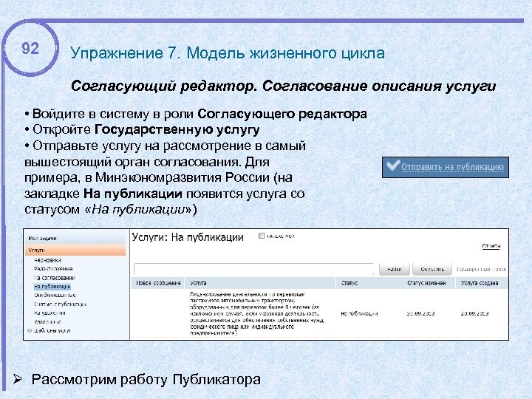Click the Очистить button
532x399 pixels.
(432, 269)
